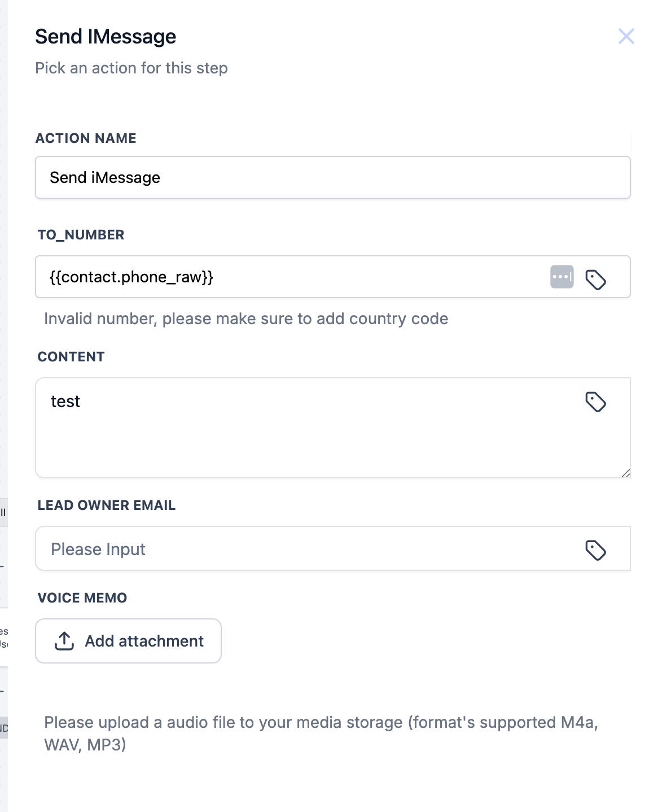Click the upload arrow icon beside Add attachment

click(x=64, y=641)
